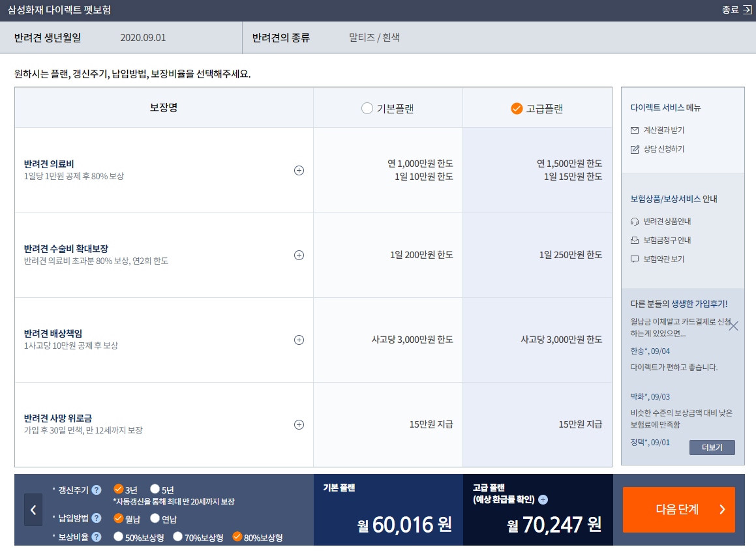The height and width of the screenshot is (558, 756).
Task: Expand 예상 환급률 확인 plus icon
Action: pyautogui.click(x=543, y=500)
